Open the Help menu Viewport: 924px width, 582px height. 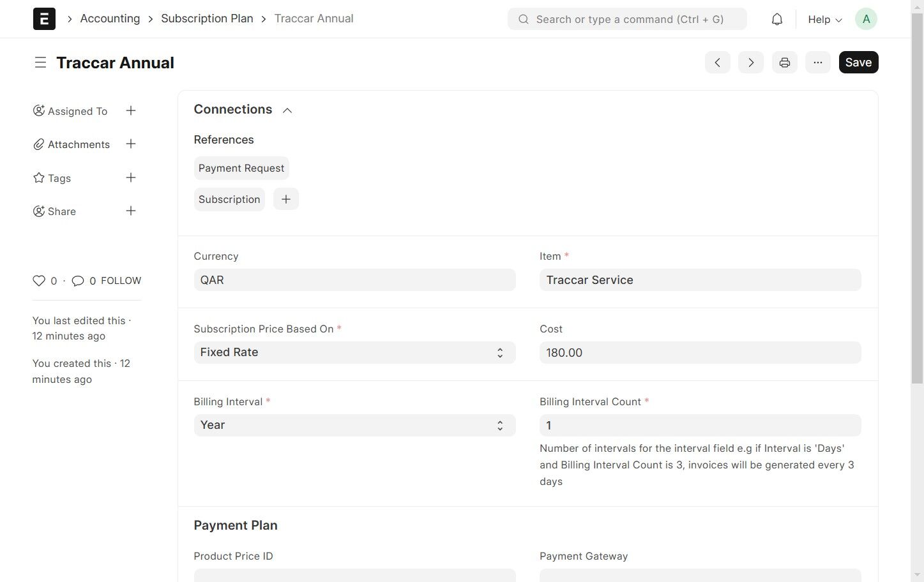(824, 19)
